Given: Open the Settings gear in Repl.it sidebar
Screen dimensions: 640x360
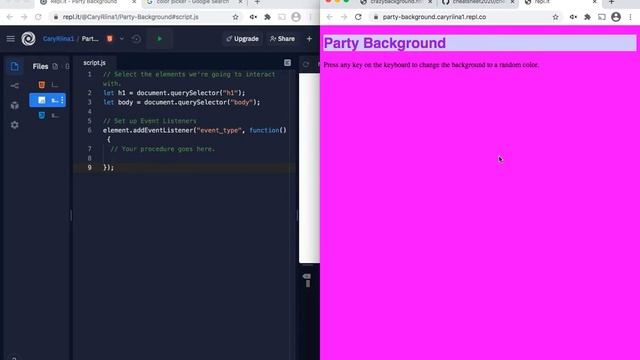Looking at the screenshot, I should tap(14, 125).
